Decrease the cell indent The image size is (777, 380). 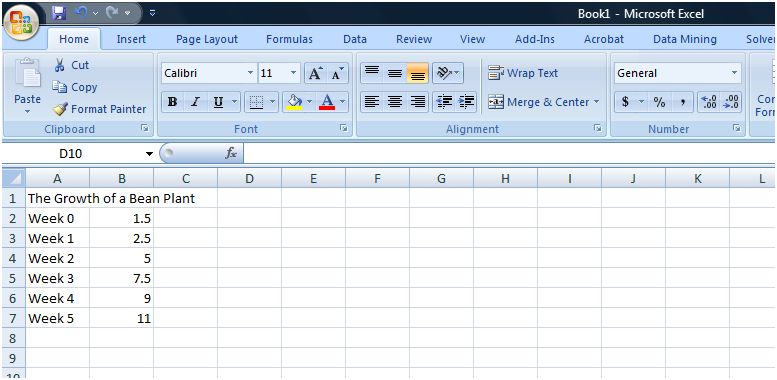(x=444, y=102)
